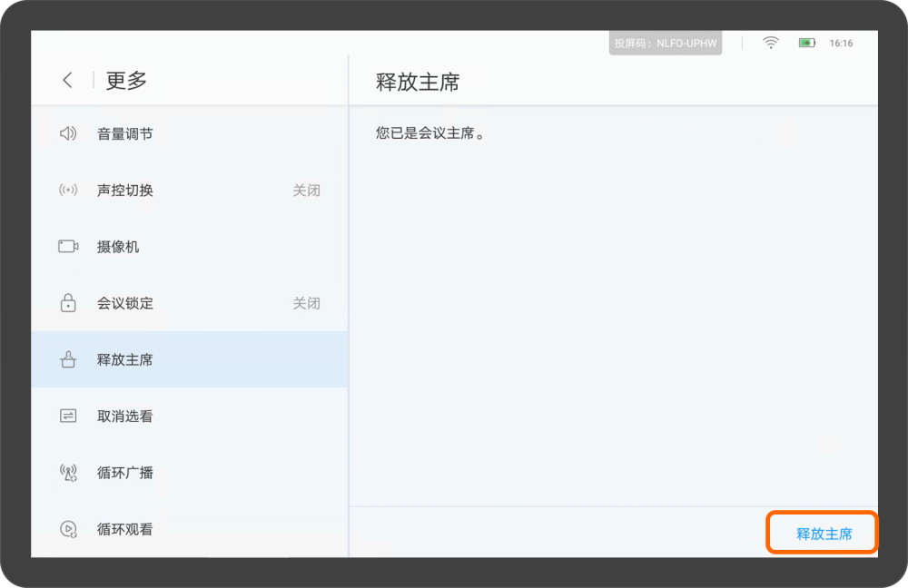Click the loop broadcast antenna icon

point(67,472)
